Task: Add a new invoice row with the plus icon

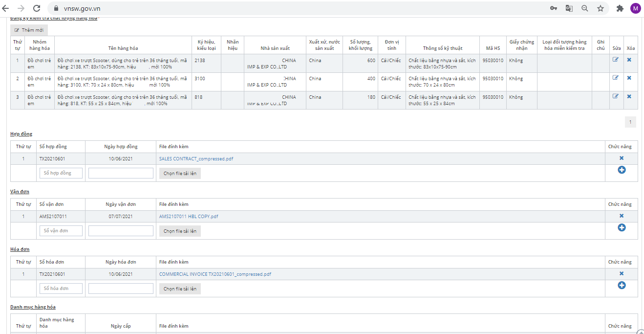Action: pos(622,285)
